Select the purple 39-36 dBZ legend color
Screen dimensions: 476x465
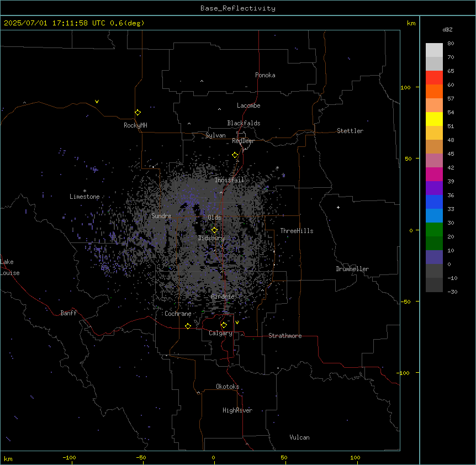[434, 188]
